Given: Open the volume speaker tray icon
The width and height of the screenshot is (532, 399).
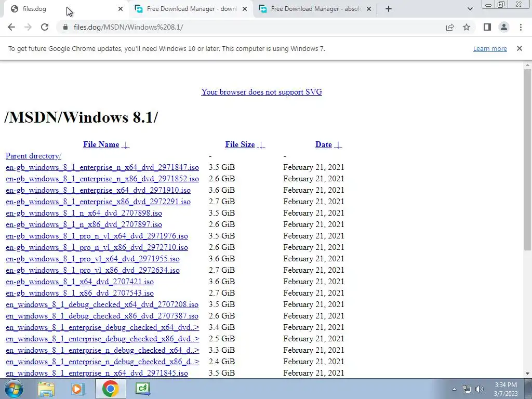Looking at the screenshot, I should (480, 390).
